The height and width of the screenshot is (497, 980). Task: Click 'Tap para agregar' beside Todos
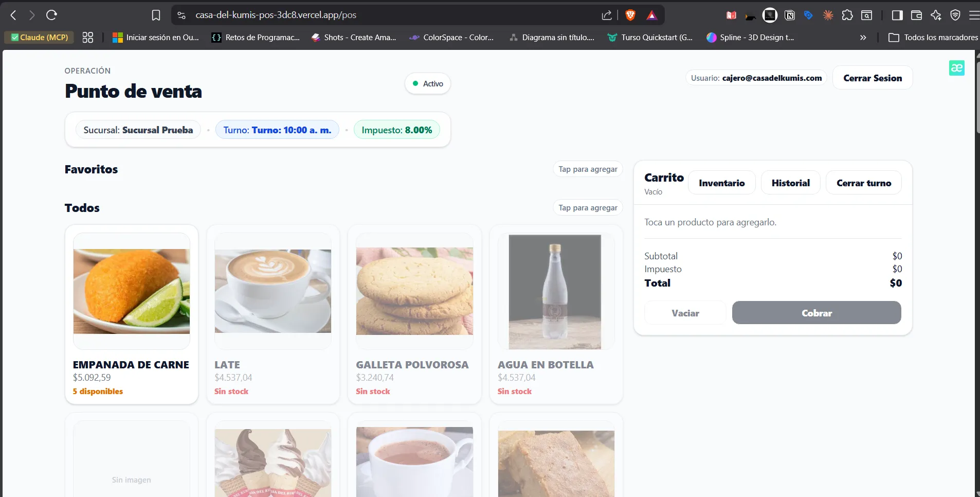coord(588,208)
